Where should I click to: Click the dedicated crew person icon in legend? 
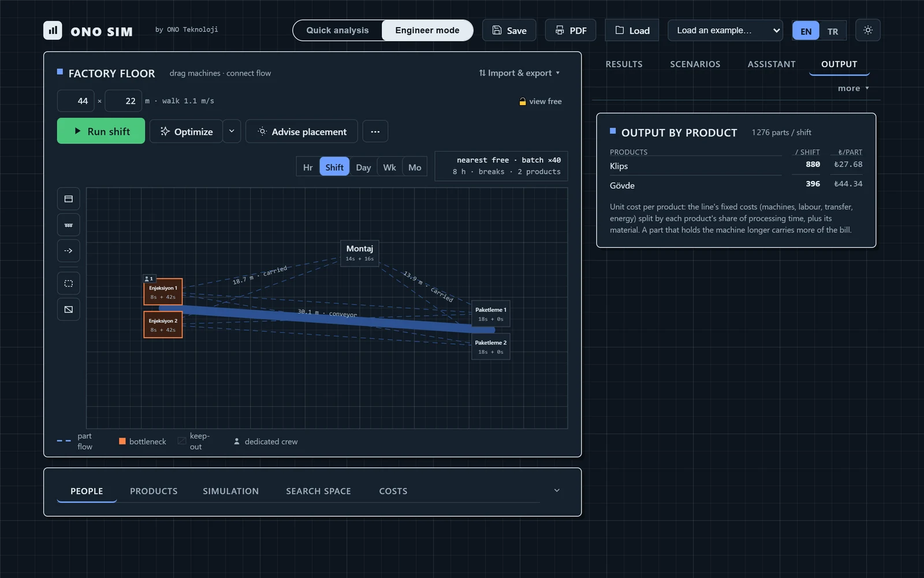237,442
